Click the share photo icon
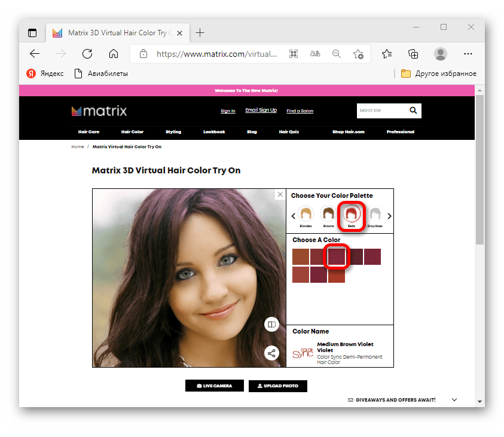The width and height of the screenshot is (504, 437). click(271, 353)
